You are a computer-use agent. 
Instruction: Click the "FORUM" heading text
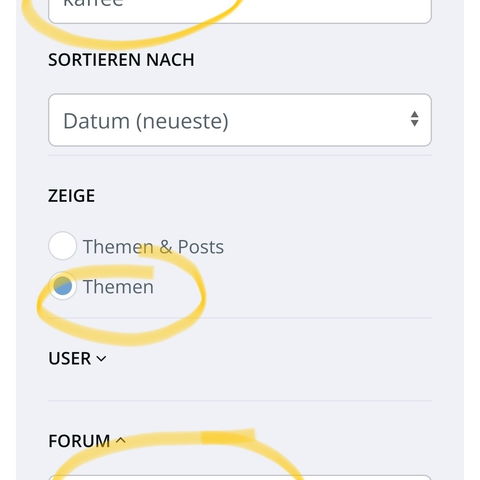click(79, 441)
